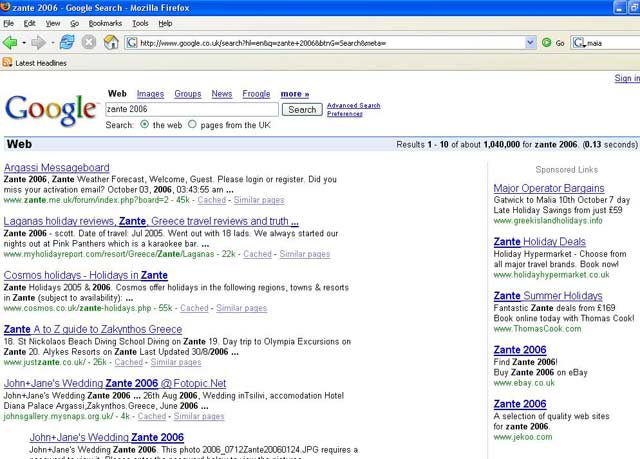
Task: Select 'pages from the UK' radio button
Action: pyautogui.click(x=192, y=124)
